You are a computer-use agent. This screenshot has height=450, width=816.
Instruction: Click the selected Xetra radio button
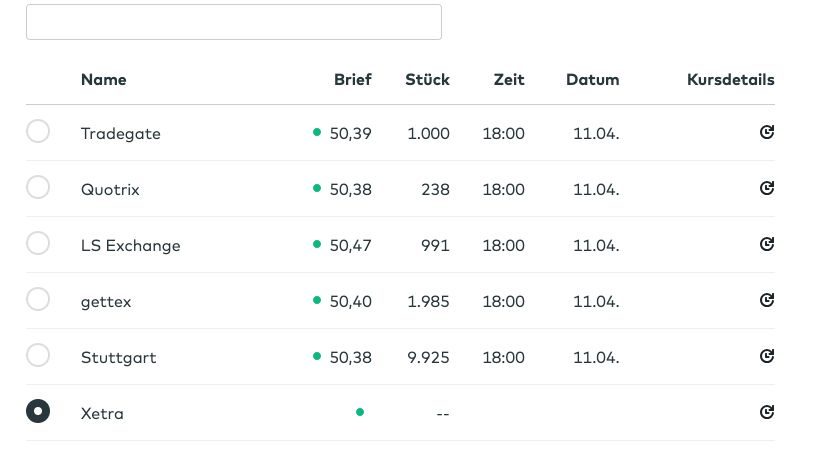[38, 411]
